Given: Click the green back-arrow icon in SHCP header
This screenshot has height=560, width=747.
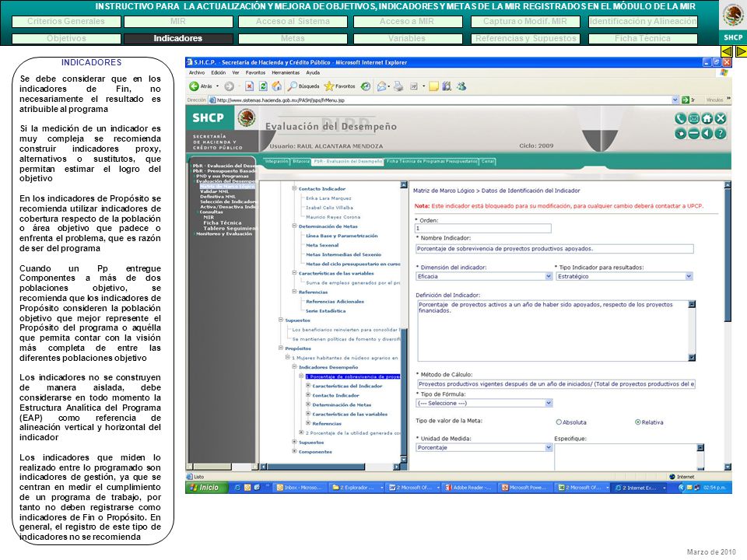Looking at the screenshot, I should point(707,134).
